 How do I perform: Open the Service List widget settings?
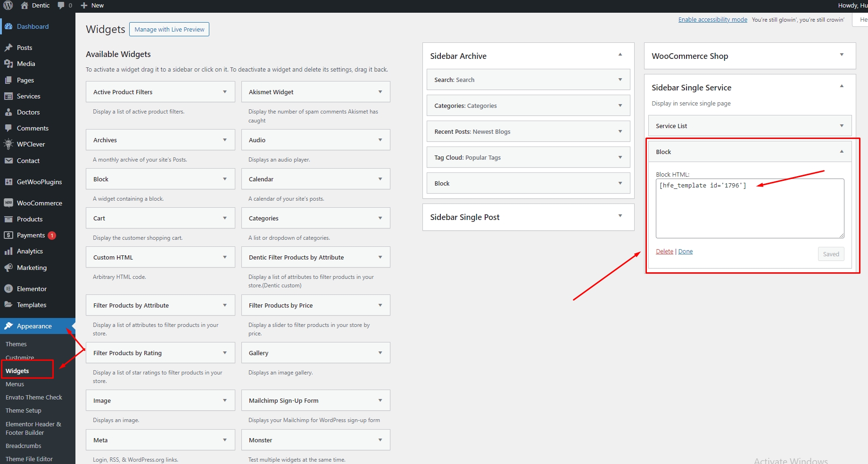(842, 126)
